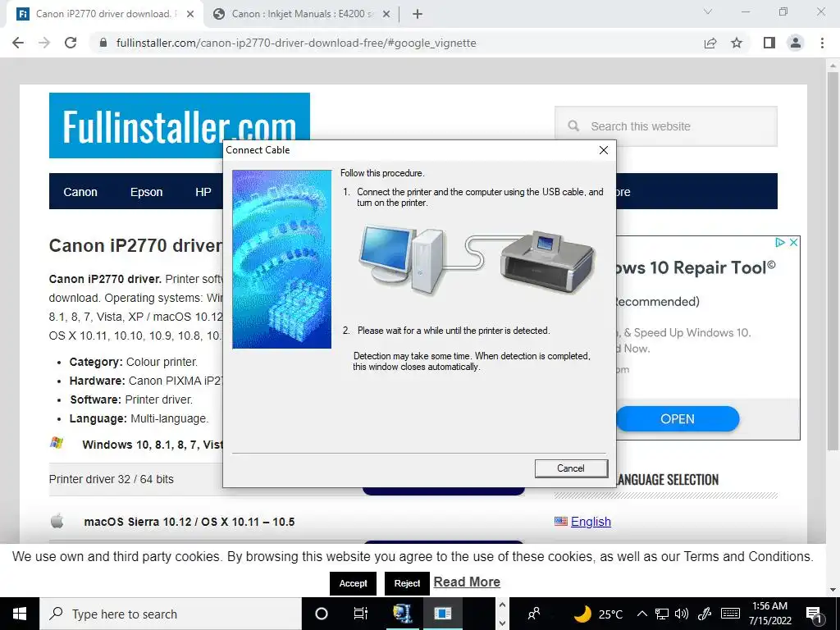Close the Canon iP2770 driver tab
Image resolution: width=840 pixels, height=630 pixels.
pyautogui.click(x=190, y=15)
